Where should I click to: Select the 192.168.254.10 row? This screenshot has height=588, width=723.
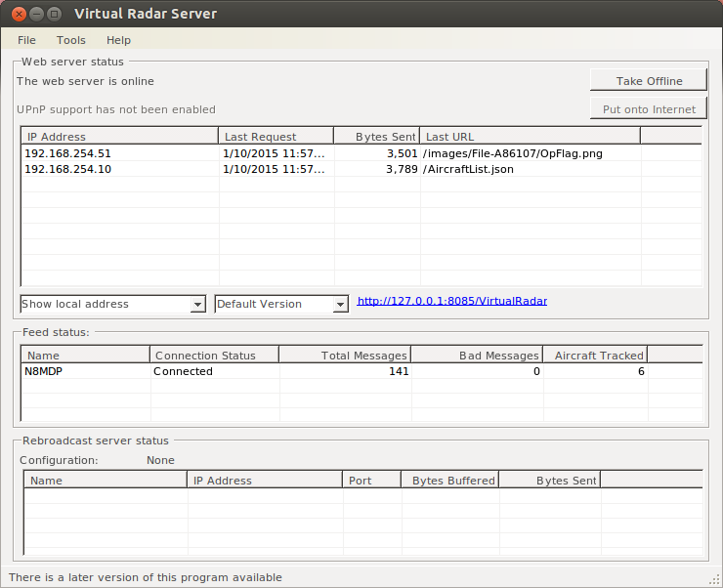(x=361, y=169)
